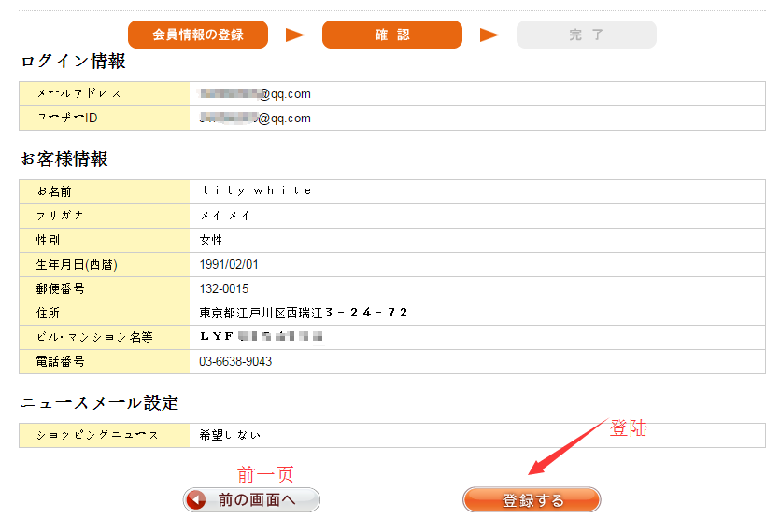Click the フリガナ value メイメイ
This screenshot has width=766, height=532.
[225, 216]
